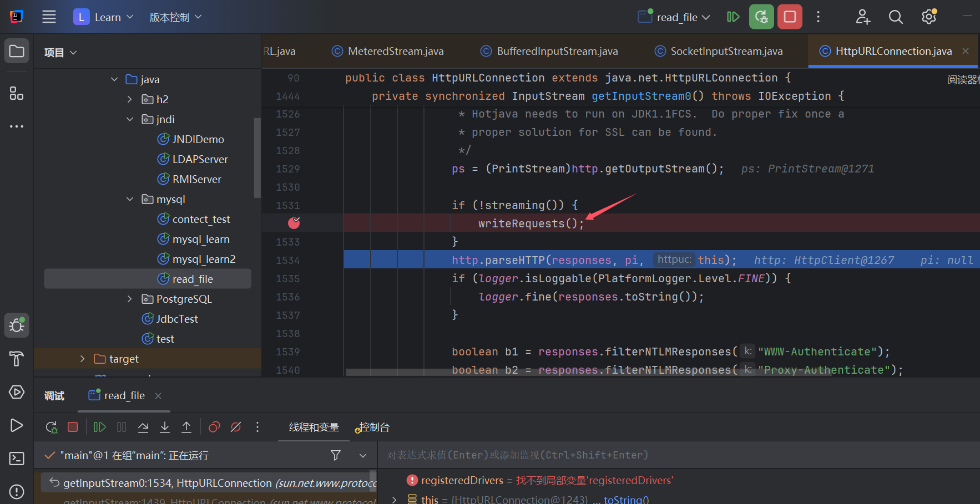Open the Debug tool window bug icon
Screen dimensions: 980x504
click(17, 325)
